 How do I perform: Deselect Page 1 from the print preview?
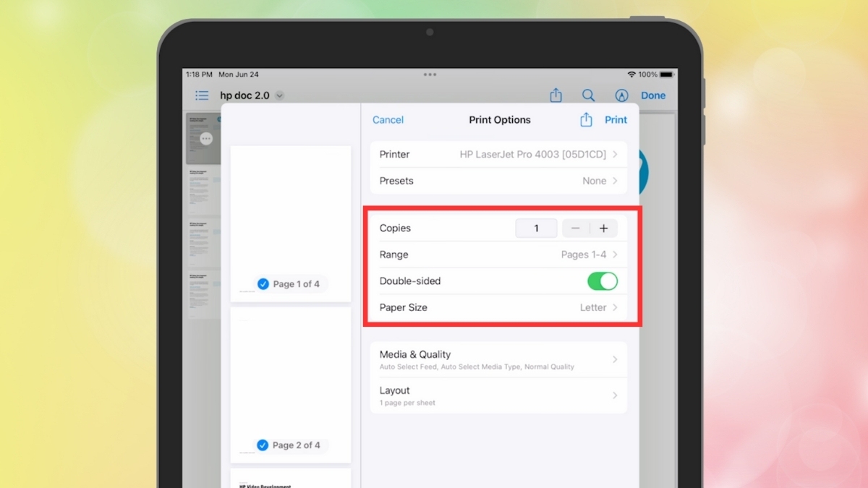[263, 284]
